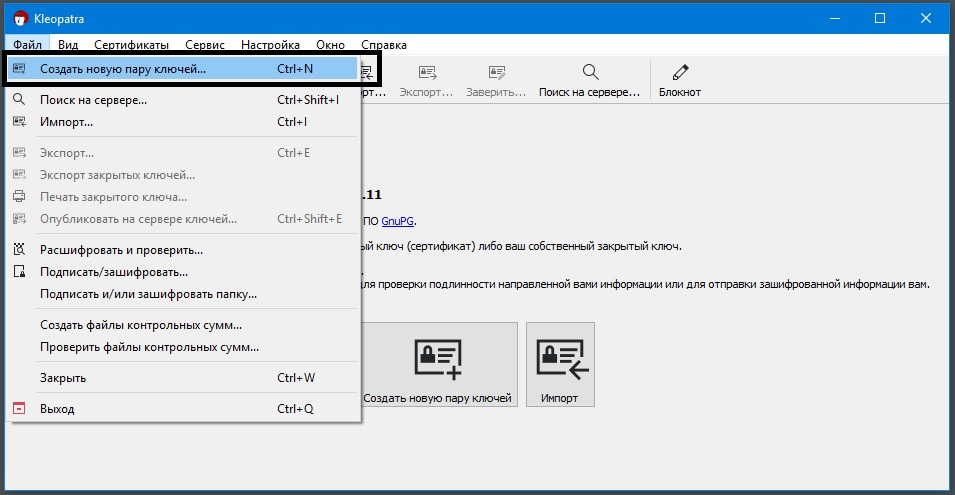Click the Kleopatra app icon in title bar
The width and height of the screenshot is (955, 495).
(x=21, y=18)
